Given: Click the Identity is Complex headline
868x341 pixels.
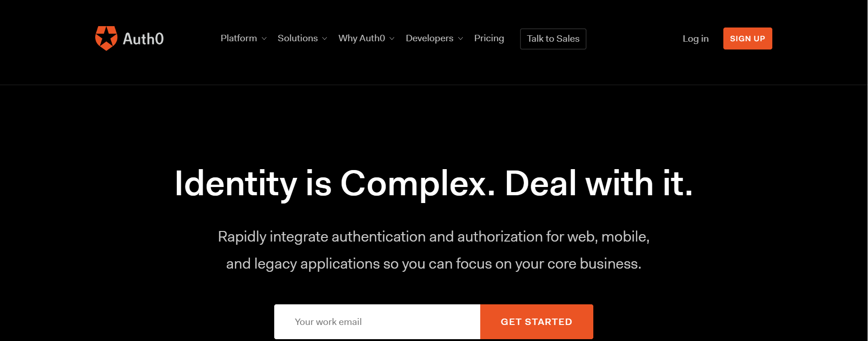Looking at the screenshot, I should point(434,184).
